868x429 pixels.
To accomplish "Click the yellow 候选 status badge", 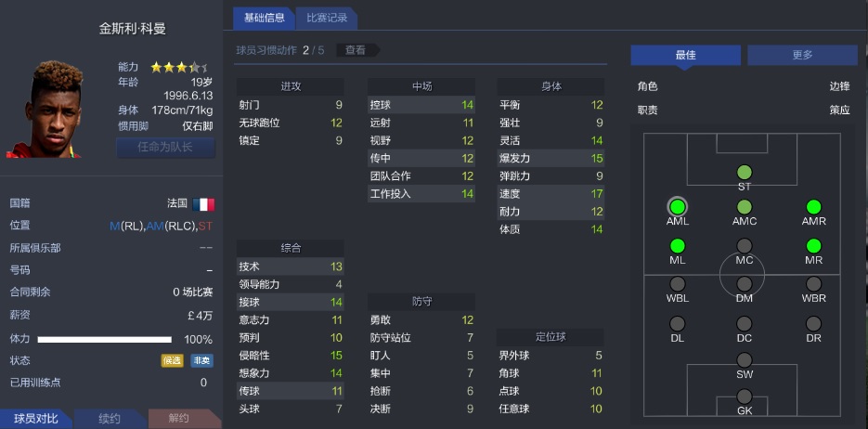I will [172, 361].
